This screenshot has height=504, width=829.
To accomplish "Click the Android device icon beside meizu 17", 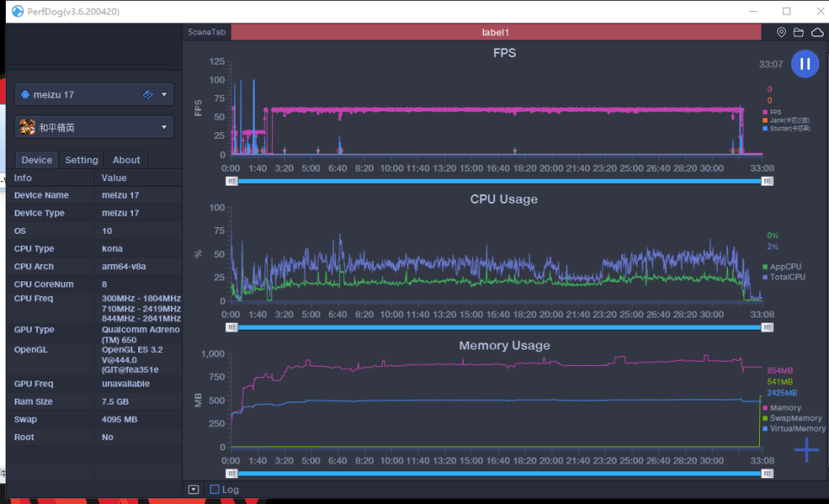I will [x=25, y=95].
